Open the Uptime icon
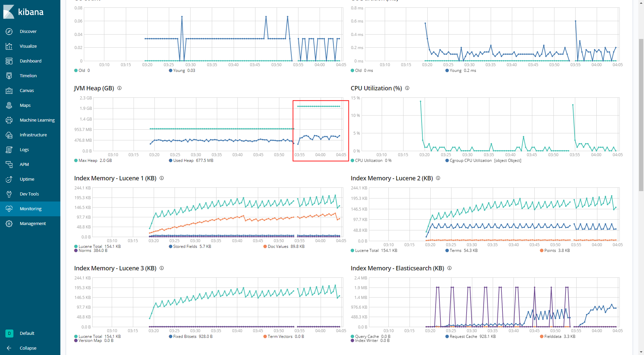 [9, 179]
